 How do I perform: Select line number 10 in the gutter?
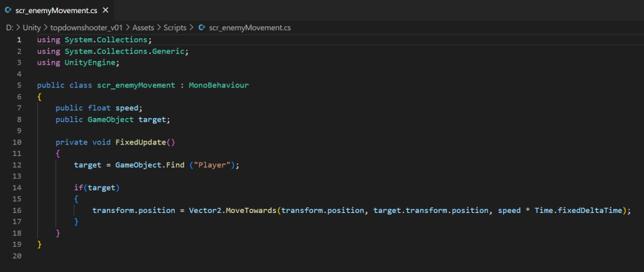coord(18,142)
